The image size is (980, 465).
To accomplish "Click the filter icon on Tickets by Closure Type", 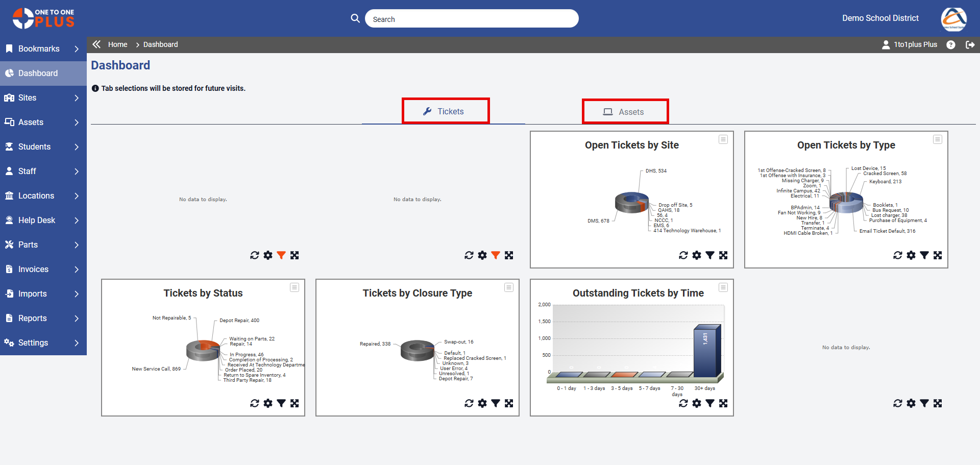I will pyautogui.click(x=496, y=403).
